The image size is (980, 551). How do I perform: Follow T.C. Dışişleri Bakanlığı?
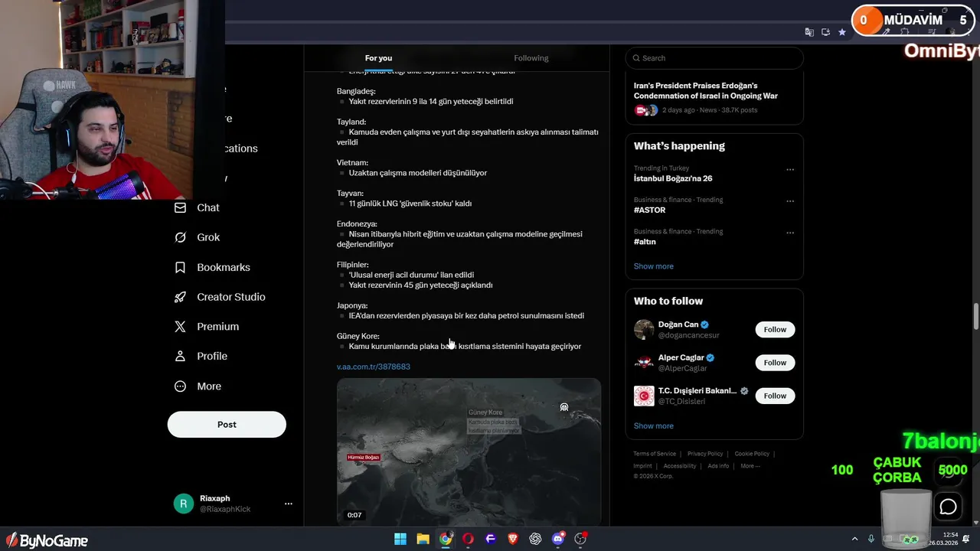click(x=775, y=396)
